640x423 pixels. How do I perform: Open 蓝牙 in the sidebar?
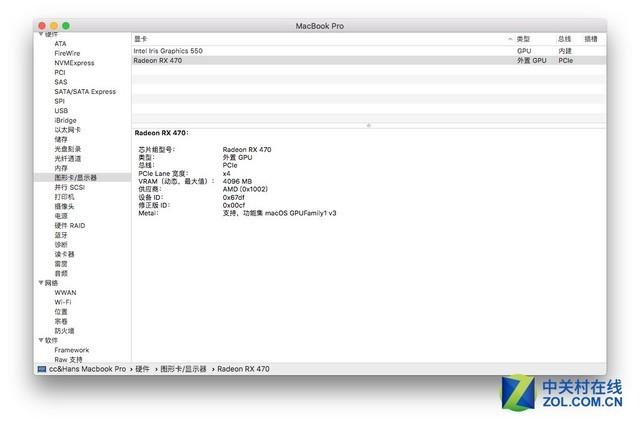pos(61,235)
